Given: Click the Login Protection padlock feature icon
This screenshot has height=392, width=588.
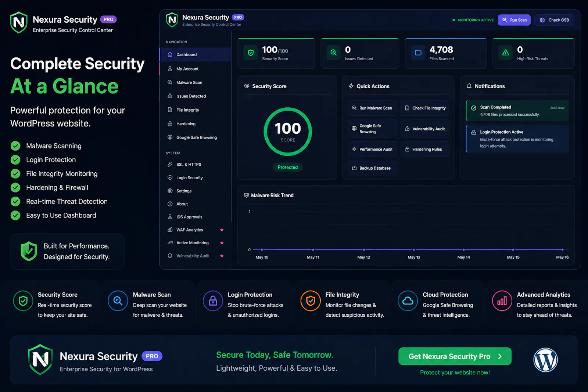Looking at the screenshot, I should [x=213, y=301].
